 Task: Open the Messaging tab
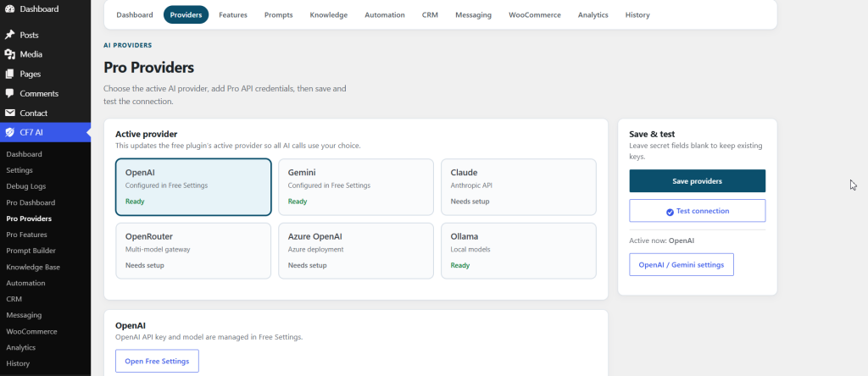(x=473, y=15)
